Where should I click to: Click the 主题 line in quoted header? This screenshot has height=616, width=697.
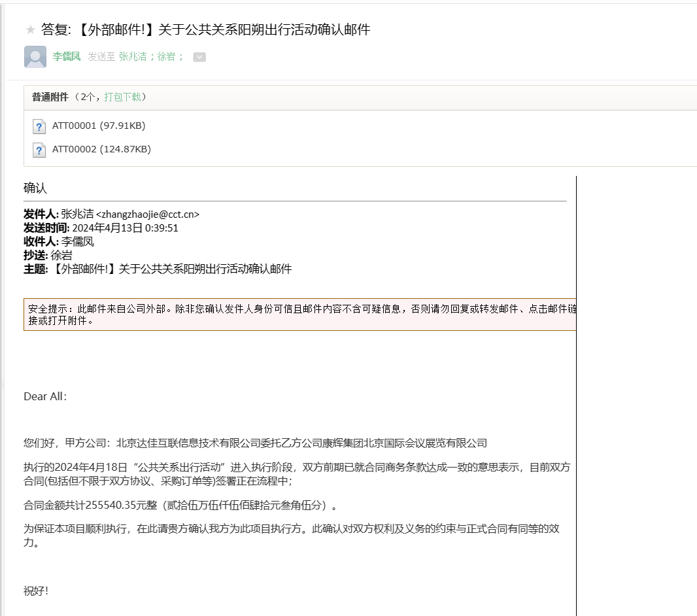point(158,269)
